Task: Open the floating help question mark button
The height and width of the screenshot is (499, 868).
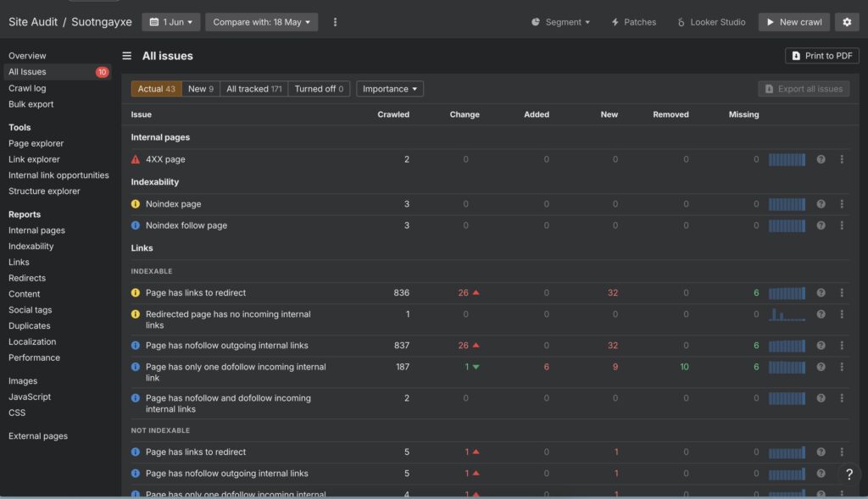Action: (x=849, y=474)
